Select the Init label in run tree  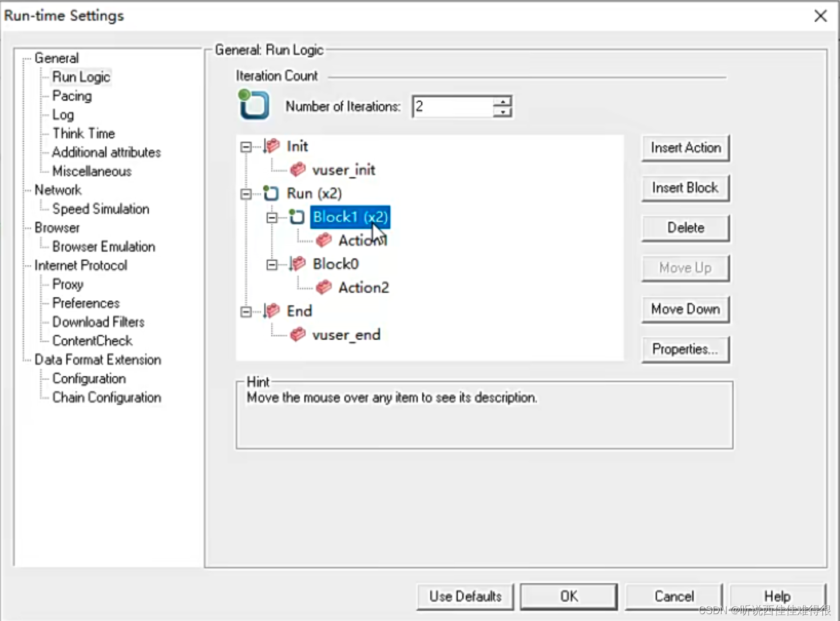coord(297,146)
